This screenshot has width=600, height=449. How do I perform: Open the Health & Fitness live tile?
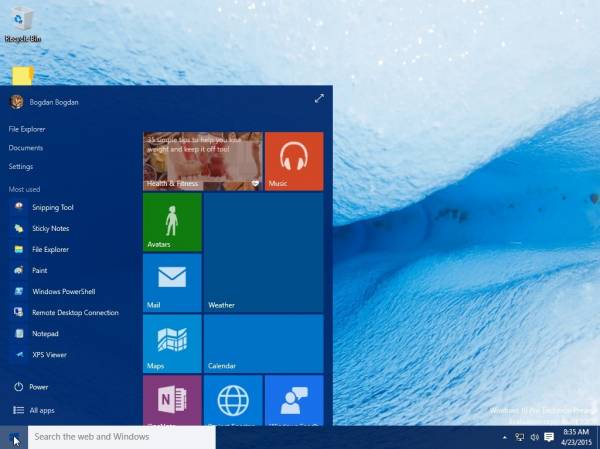coord(203,161)
